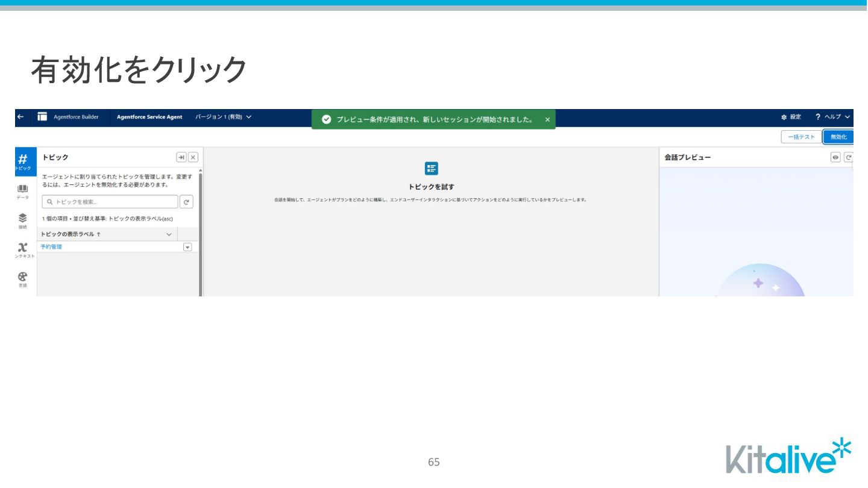Dismiss the green success notification
868x488 pixels.
click(x=547, y=119)
